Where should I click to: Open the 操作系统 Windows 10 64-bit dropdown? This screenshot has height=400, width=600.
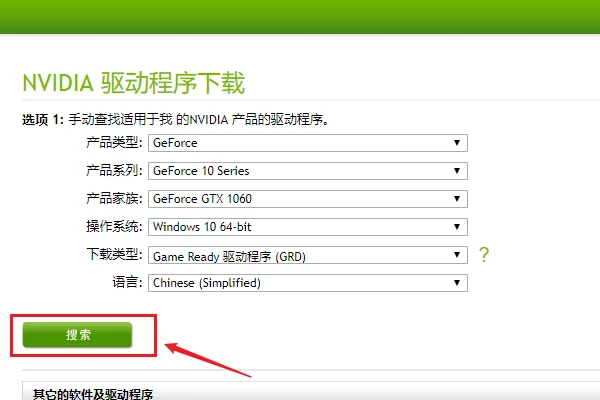(308, 227)
